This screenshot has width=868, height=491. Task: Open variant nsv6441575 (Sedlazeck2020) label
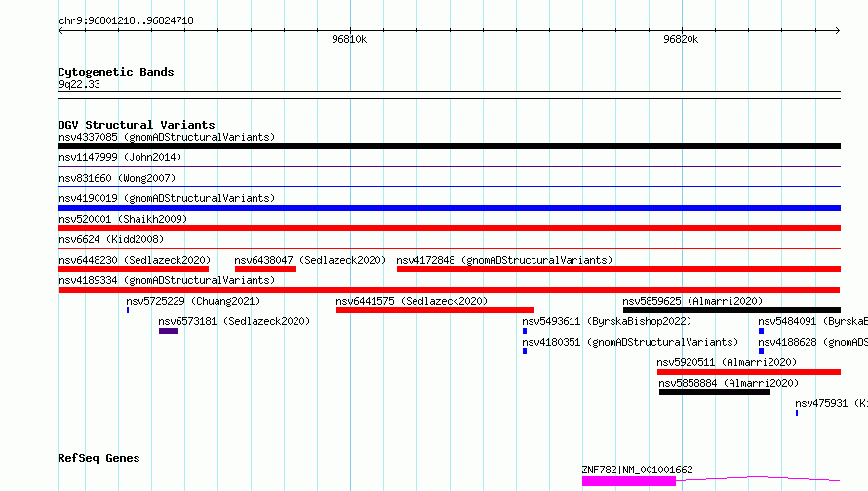(412, 301)
